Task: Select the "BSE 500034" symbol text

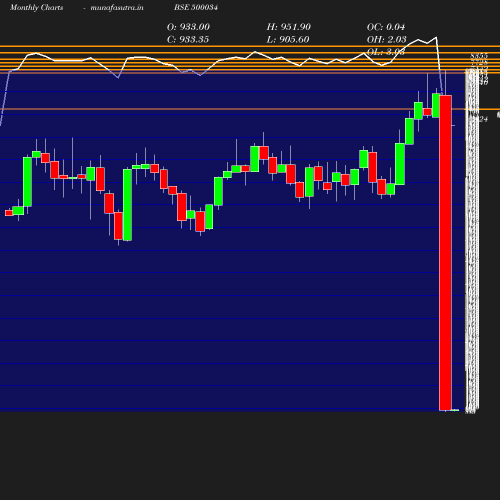Action: click(196, 7)
